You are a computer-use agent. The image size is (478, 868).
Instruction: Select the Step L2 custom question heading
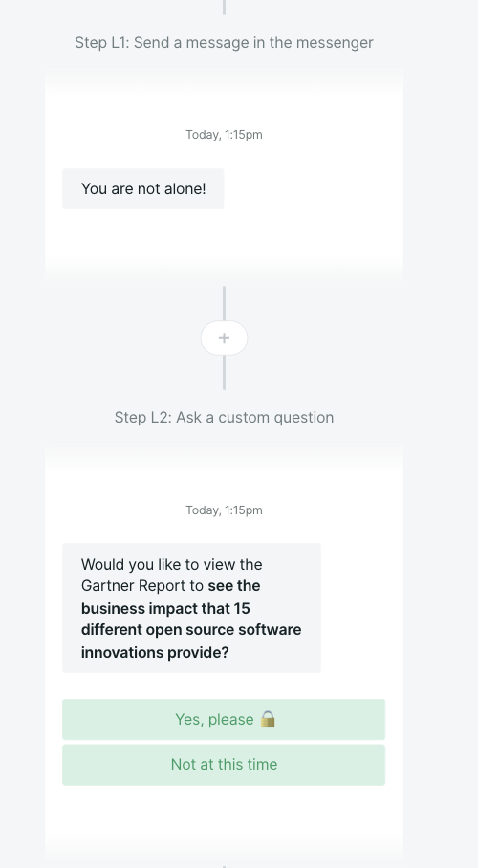[x=224, y=418]
